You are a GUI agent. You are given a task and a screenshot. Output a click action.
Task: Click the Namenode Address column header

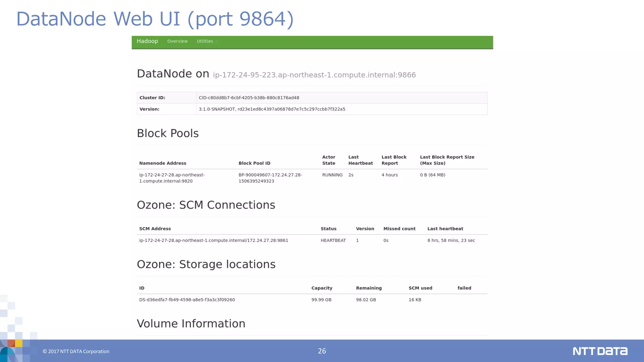click(163, 163)
